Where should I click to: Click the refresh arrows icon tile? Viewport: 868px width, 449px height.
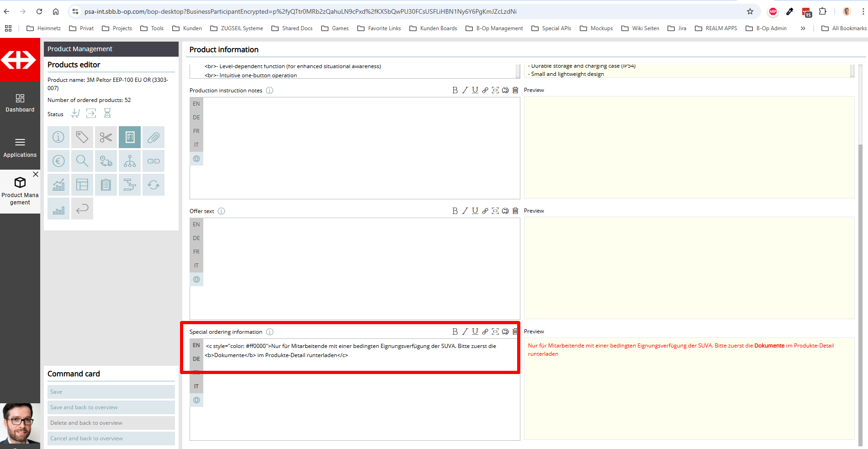point(153,185)
